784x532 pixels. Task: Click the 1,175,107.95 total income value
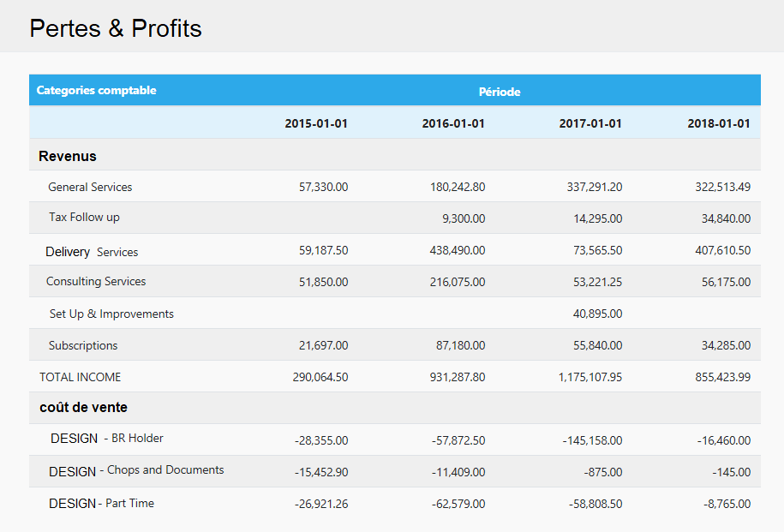(x=589, y=376)
